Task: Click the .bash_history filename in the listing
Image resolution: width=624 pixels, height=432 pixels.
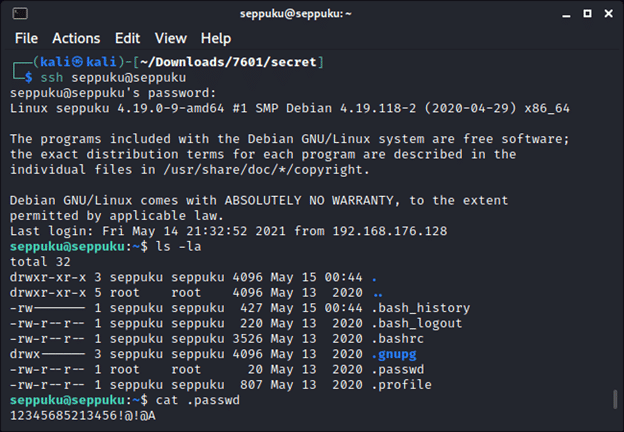Action: 420,308
